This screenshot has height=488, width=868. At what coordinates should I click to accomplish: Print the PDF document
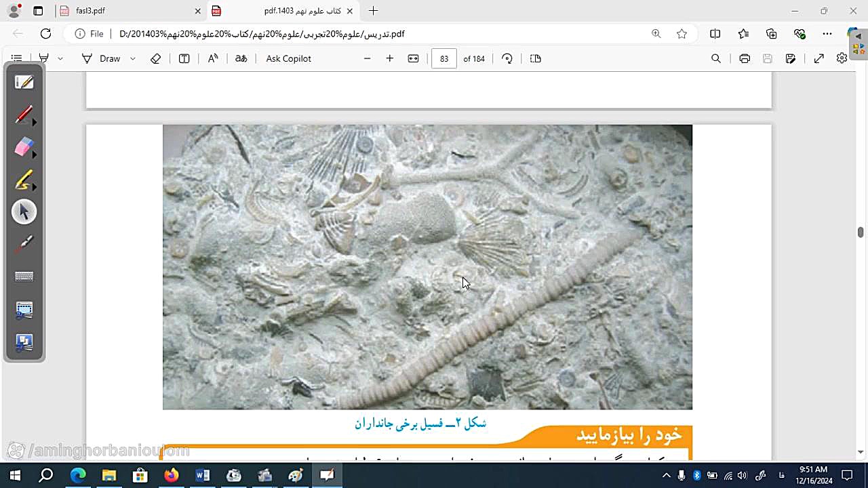click(745, 58)
